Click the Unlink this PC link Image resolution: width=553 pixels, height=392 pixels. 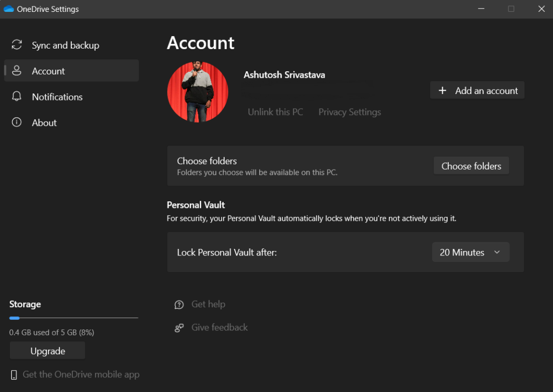(275, 112)
